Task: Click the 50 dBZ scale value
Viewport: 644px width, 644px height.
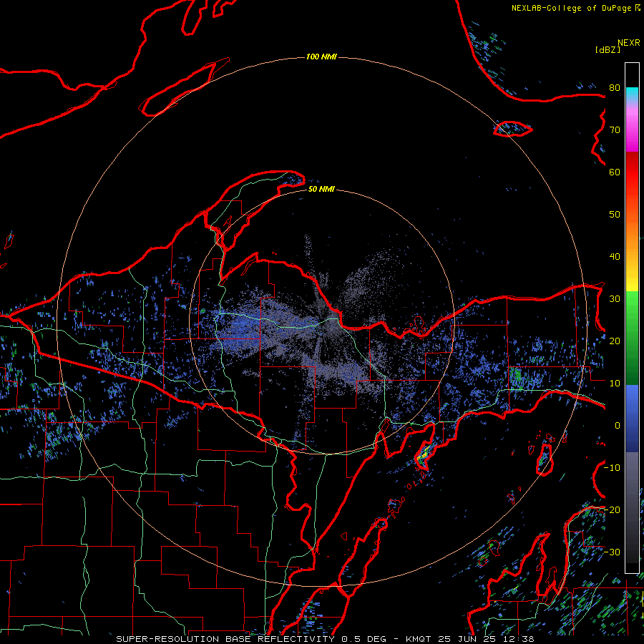Action: pos(615,215)
